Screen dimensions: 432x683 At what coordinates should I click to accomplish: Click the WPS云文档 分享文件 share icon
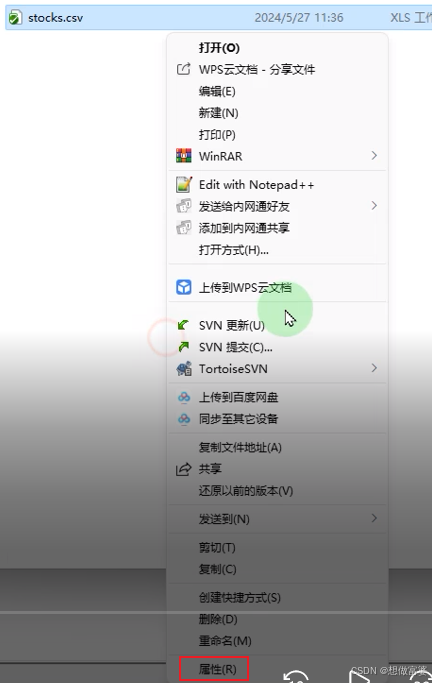pyautogui.click(x=183, y=69)
